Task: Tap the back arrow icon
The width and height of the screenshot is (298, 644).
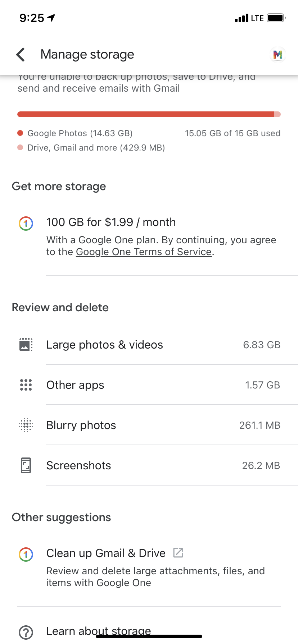Action: click(21, 55)
